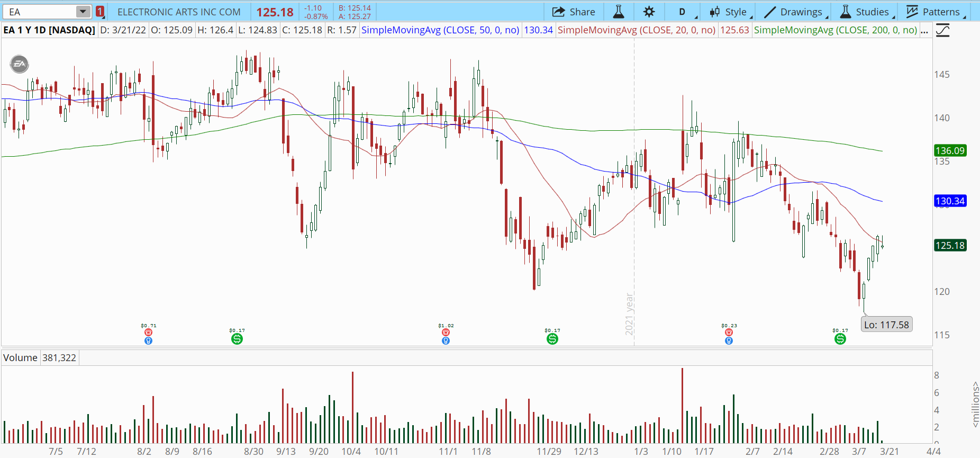Open the flask icon left of the gear
This screenshot has height=458, width=980.
618,12
